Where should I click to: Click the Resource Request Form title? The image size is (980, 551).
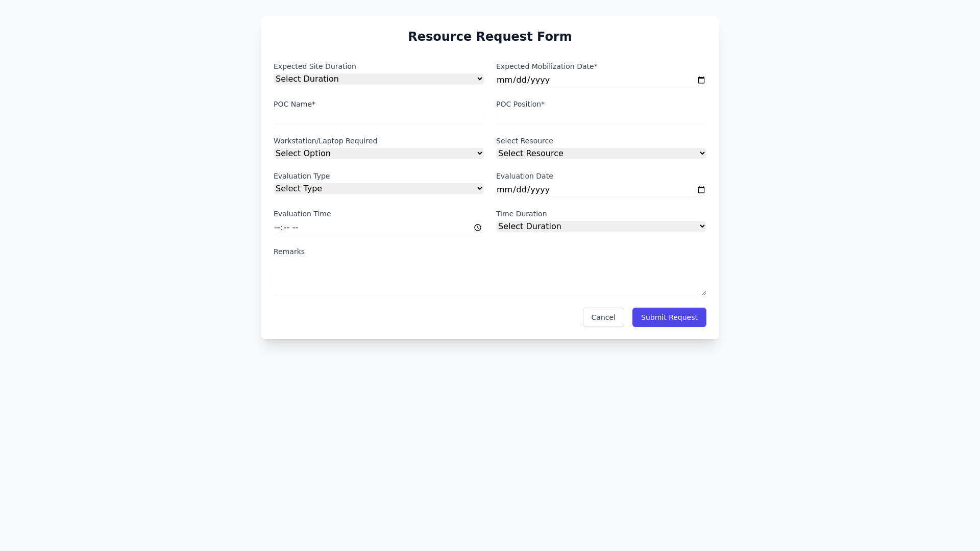[489, 36]
